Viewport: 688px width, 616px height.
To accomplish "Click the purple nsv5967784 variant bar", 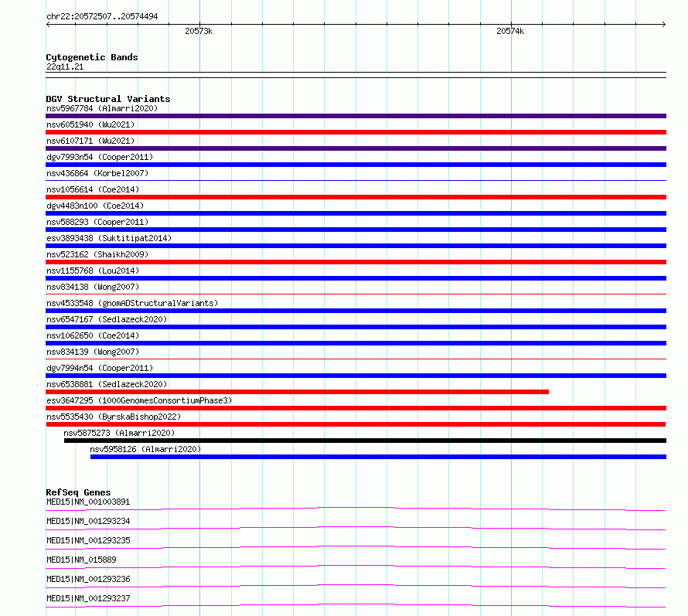I will 356,116.
